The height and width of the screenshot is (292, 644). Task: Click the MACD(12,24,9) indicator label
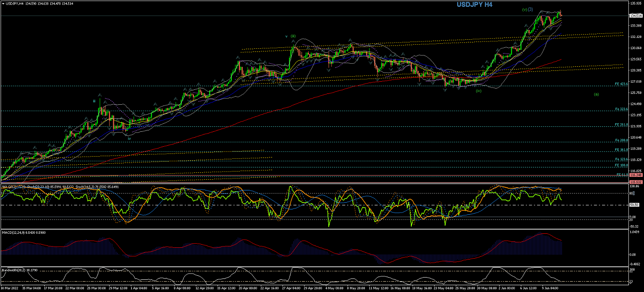pyautogui.click(x=13, y=232)
